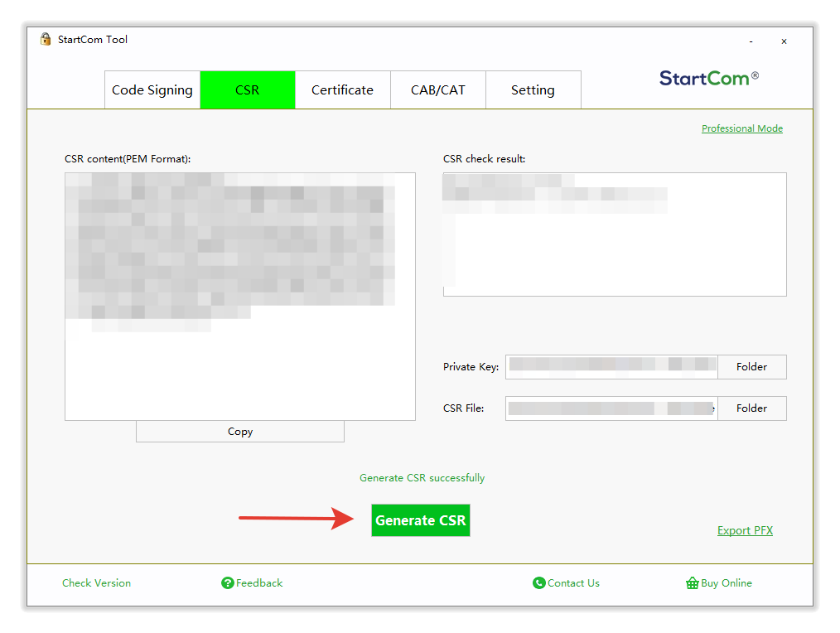Open Buy Online link
The image size is (840, 633).
[727, 583]
